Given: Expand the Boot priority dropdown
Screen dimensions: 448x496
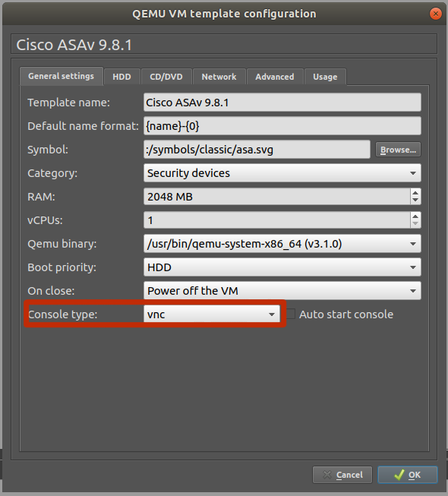Looking at the screenshot, I should (282, 267).
